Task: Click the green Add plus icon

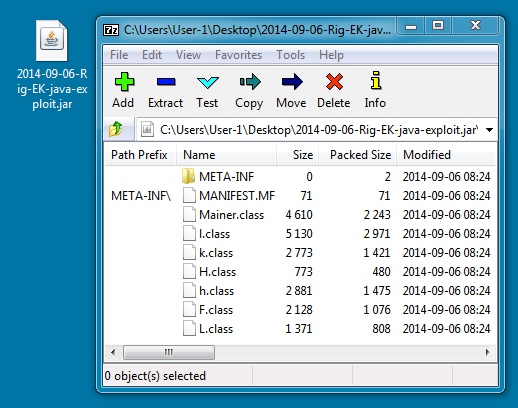Action: (124, 82)
